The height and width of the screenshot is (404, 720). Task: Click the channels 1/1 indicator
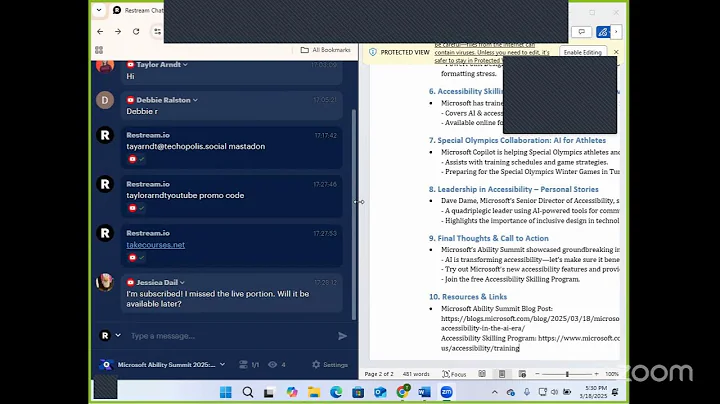click(249, 365)
